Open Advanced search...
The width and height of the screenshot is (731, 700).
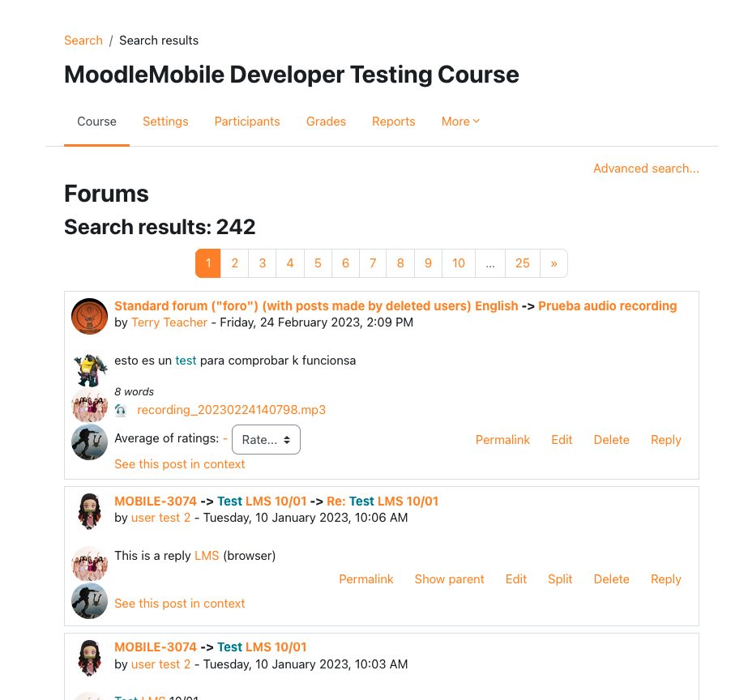click(646, 169)
